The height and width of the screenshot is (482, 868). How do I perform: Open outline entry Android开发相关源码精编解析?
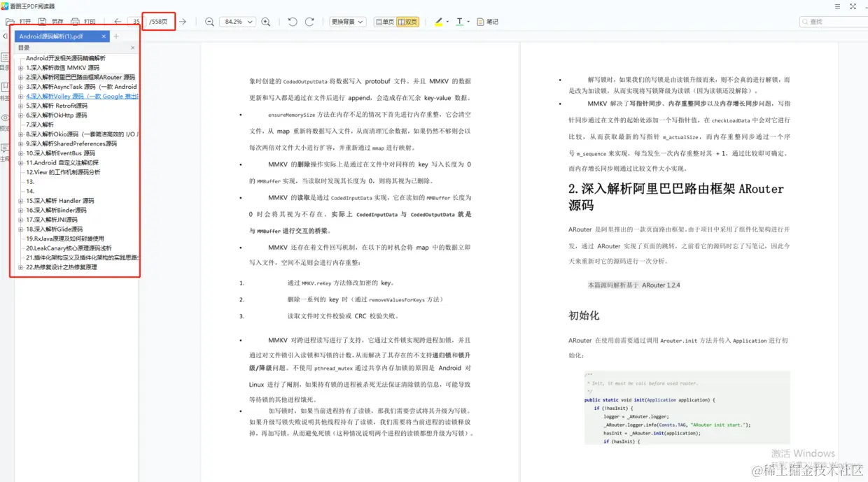(66, 58)
